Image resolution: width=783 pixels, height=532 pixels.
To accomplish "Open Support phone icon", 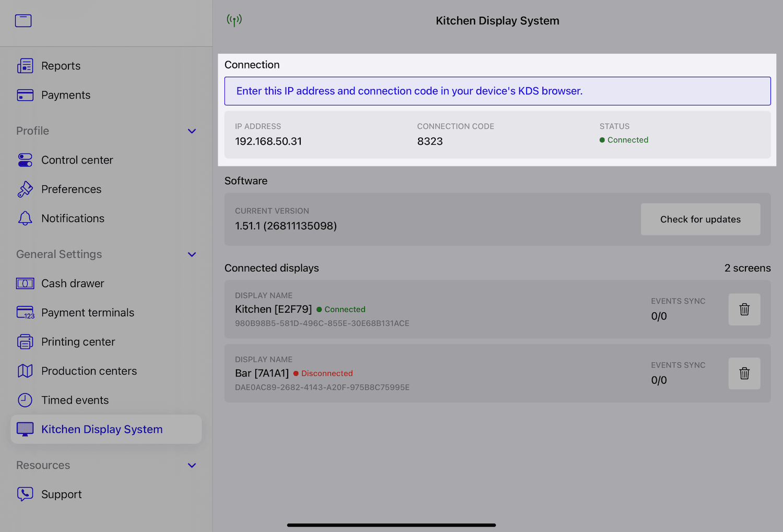I will 25,494.
